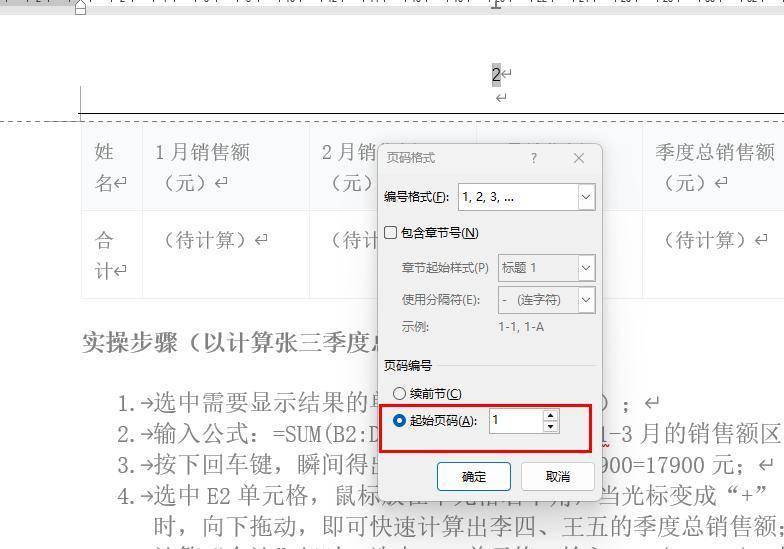Click the help question mark in dialog

[x=533, y=158]
